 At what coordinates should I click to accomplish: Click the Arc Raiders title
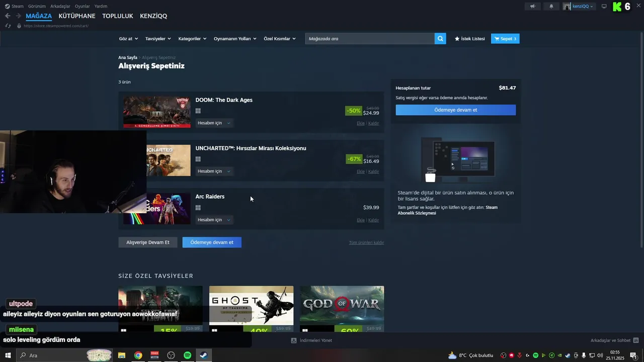210,197
